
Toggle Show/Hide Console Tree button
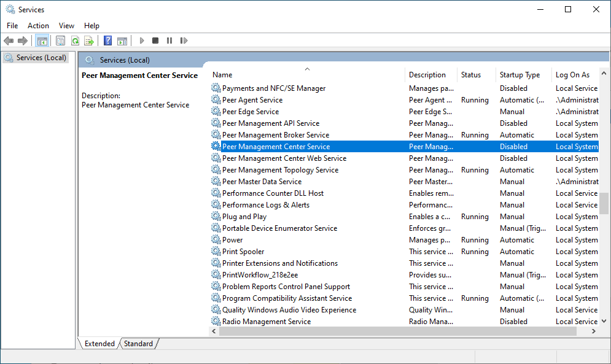point(42,41)
